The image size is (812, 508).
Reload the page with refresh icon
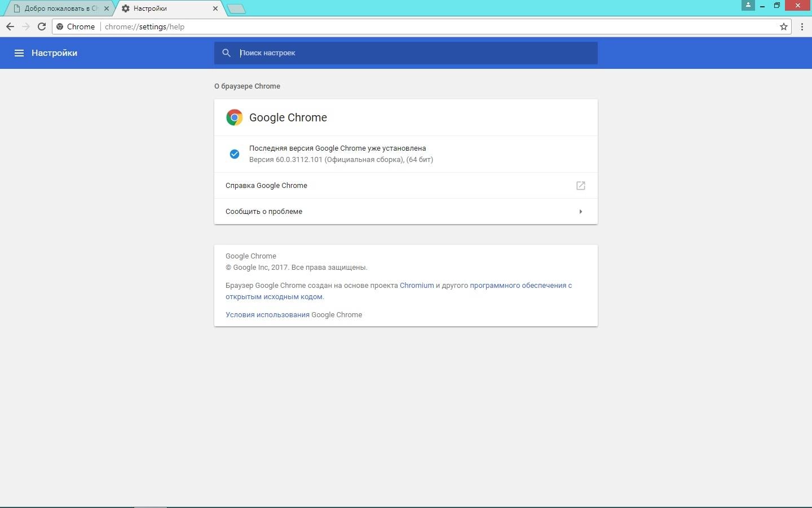point(42,27)
